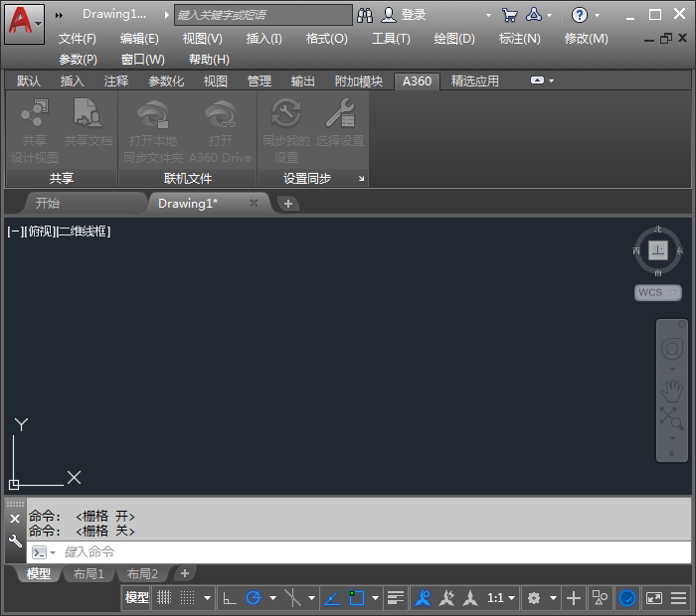Toggle snap mode dotted grid icon
Image resolution: width=696 pixels, height=616 pixels.
tap(187, 598)
